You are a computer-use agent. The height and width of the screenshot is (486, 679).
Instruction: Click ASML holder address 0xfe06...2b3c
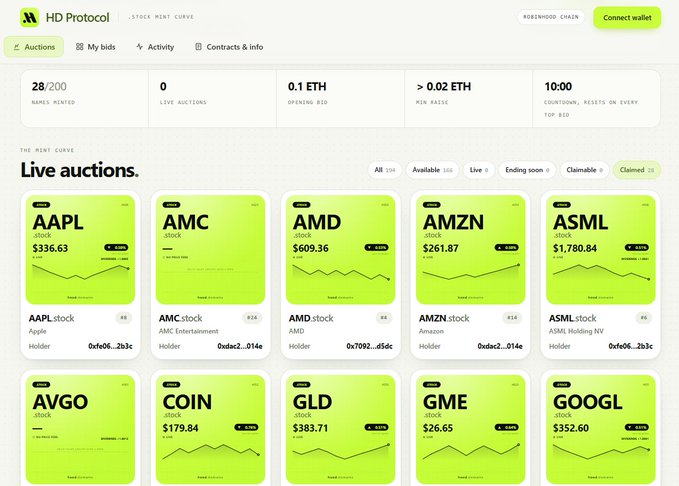coord(630,346)
